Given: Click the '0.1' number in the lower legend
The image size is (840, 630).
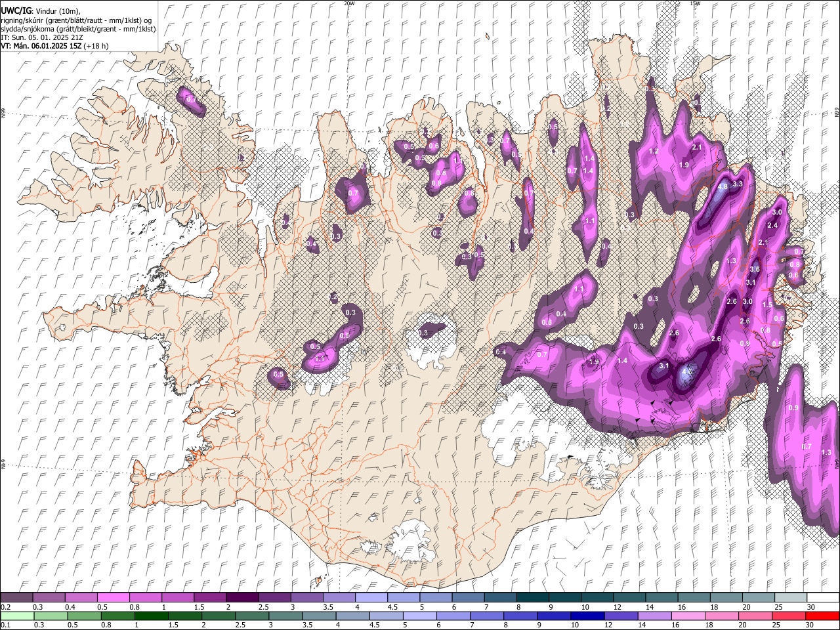Looking at the screenshot, I should 6,625.
